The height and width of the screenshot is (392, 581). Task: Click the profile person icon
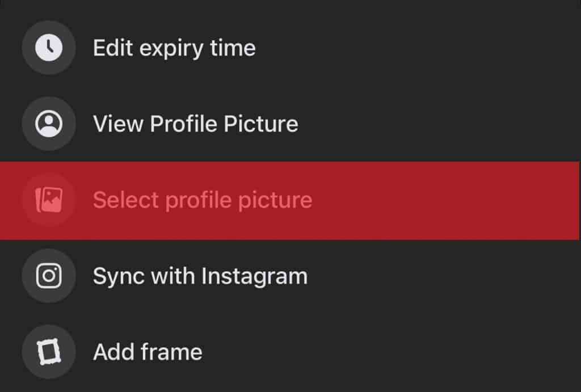click(x=49, y=124)
